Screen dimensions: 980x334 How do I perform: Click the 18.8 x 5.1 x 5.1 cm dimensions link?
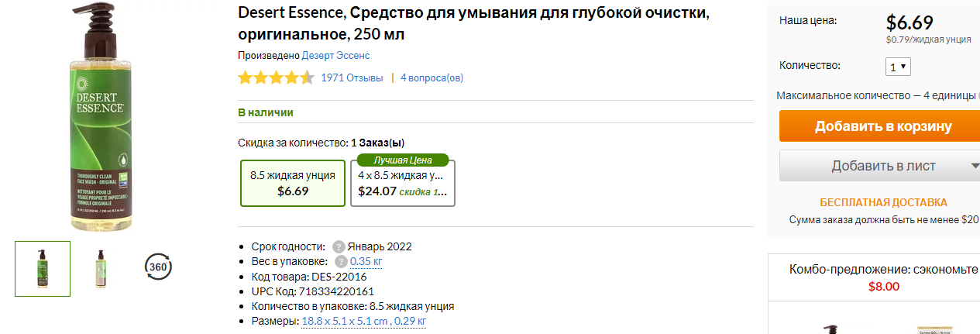click(363, 321)
